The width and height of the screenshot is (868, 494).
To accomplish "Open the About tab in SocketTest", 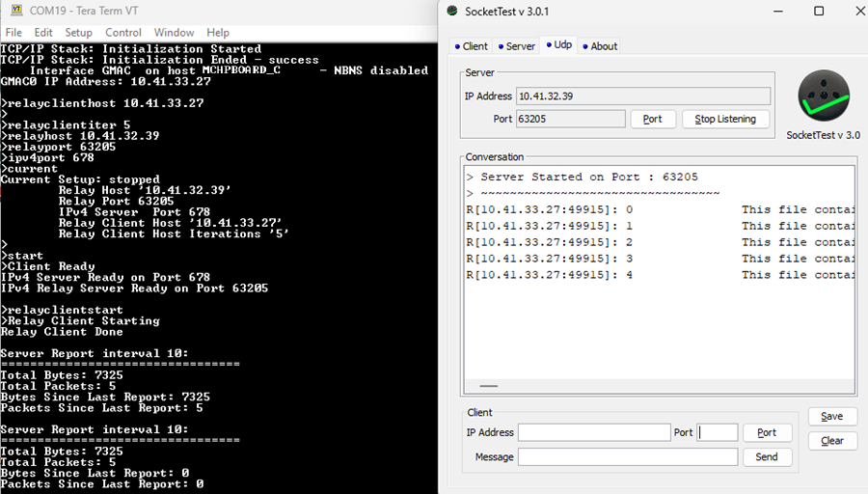I will click(600, 46).
